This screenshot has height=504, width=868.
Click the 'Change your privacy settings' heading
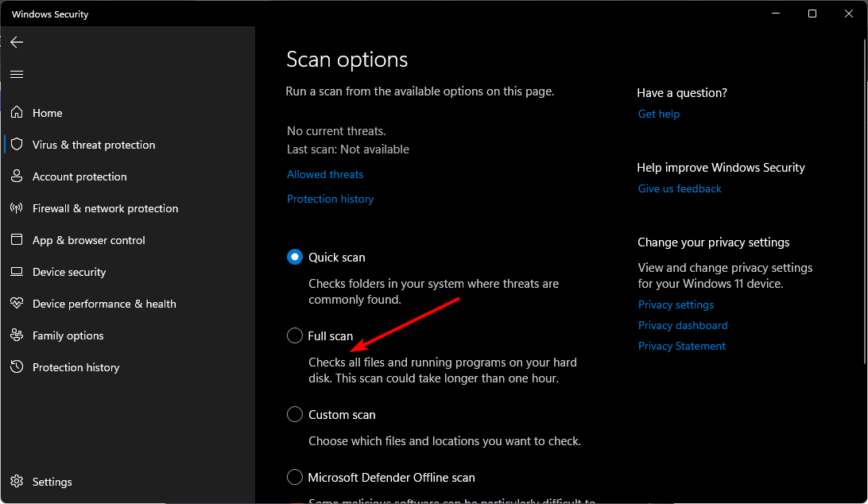click(714, 242)
